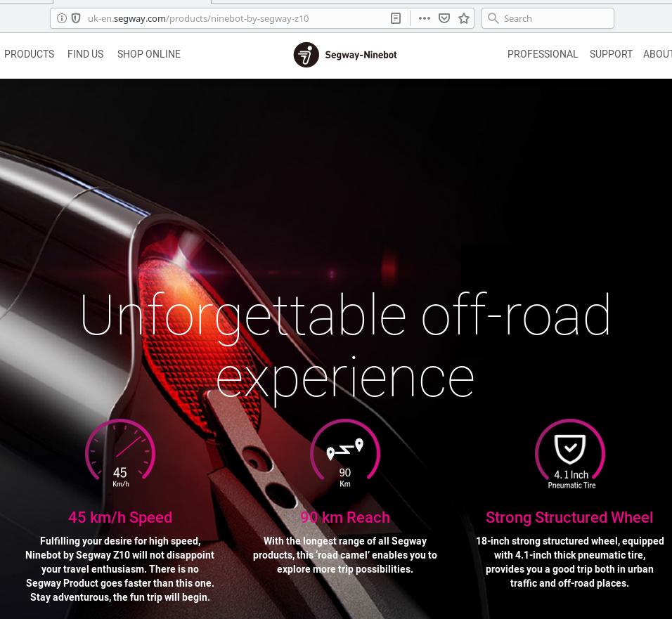
Task: Open page actions three-dots menu
Action: pos(425,18)
